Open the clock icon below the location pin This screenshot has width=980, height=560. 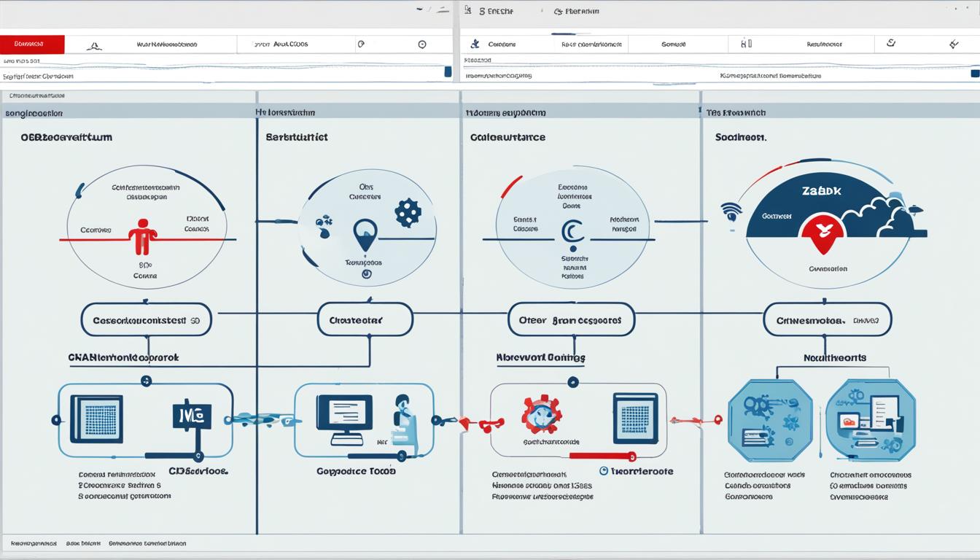coord(368,272)
